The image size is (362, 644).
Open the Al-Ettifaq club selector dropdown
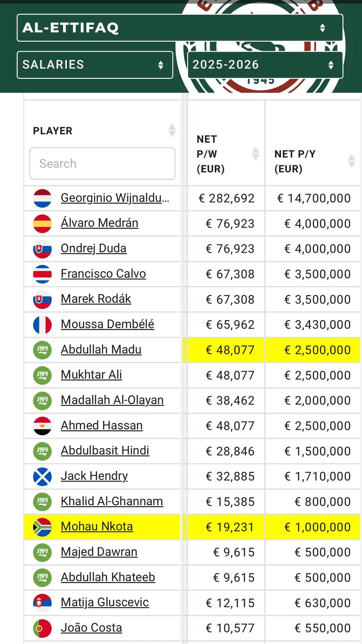[180, 28]
